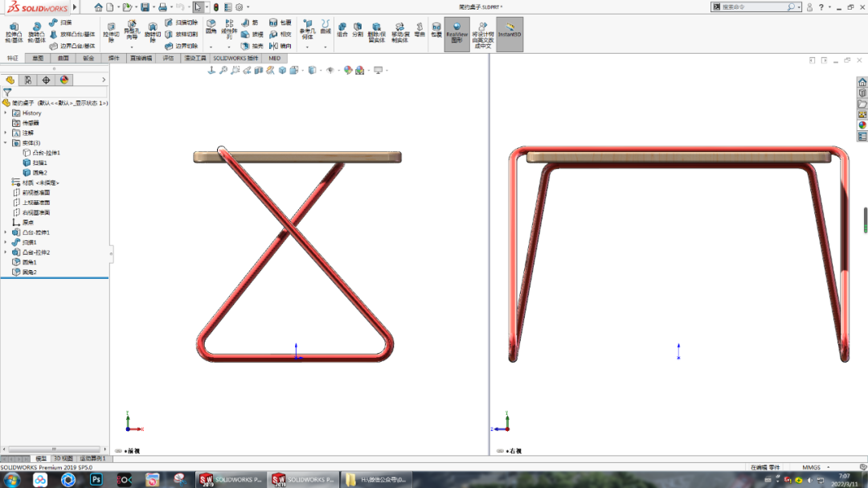
Task: Open the Hole Wizard tool
Action: coord(132,31)
